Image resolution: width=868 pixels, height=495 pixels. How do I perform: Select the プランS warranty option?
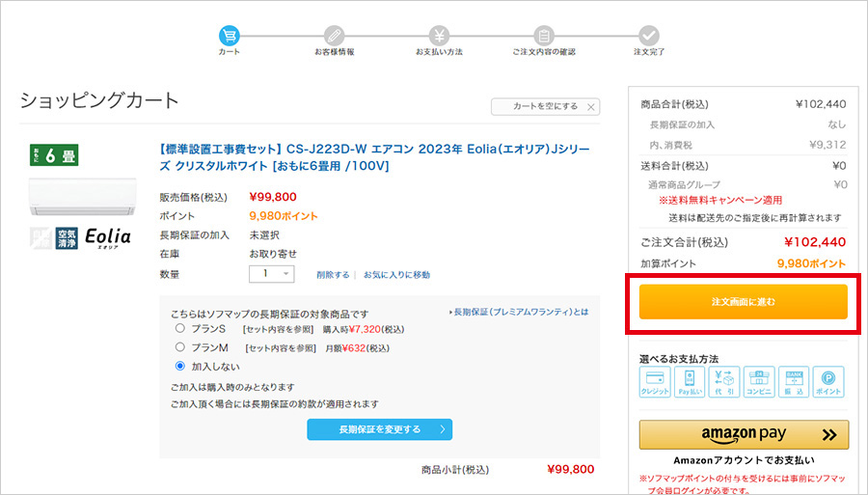point(180,328)
